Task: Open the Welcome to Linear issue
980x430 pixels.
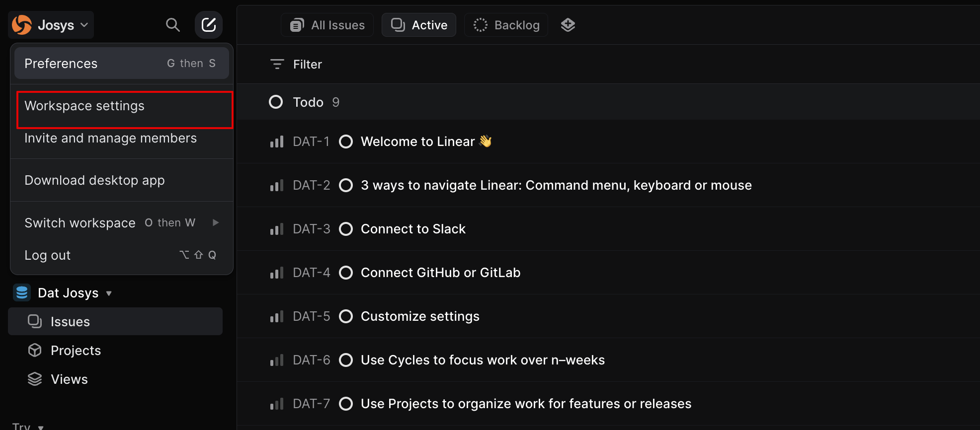Action: click(417, 142)
